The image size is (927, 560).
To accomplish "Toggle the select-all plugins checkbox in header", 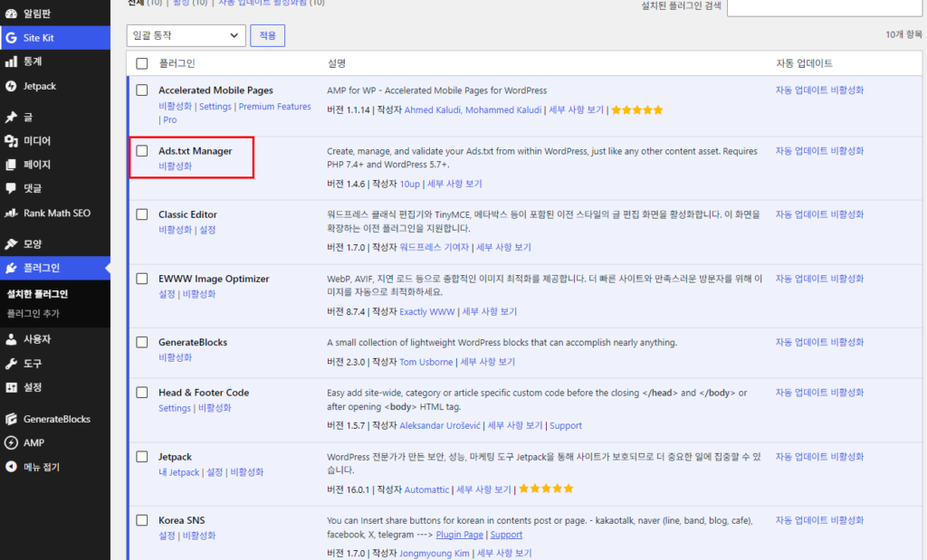I will click(x=142, y=63).
